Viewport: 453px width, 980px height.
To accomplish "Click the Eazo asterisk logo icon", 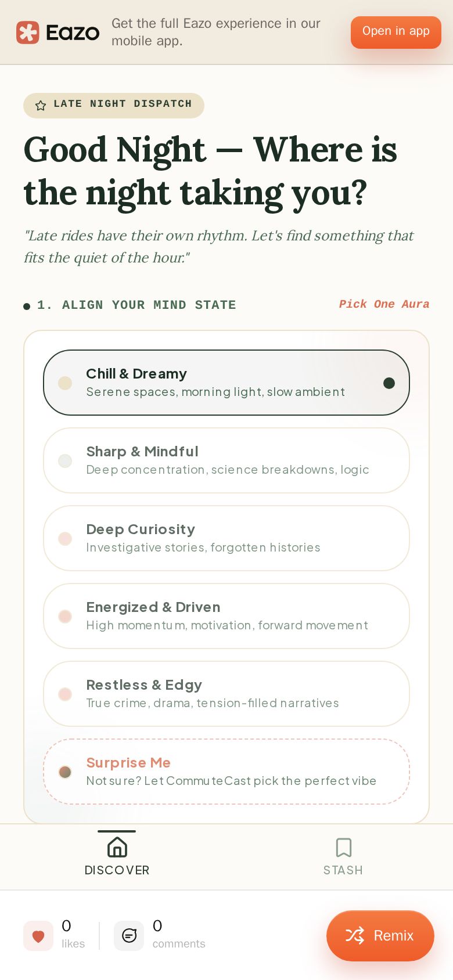I will pos(28,33).
